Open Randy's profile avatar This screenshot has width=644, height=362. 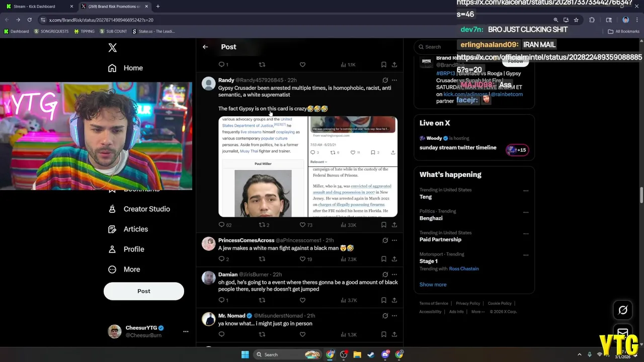[x=208, y=83]
